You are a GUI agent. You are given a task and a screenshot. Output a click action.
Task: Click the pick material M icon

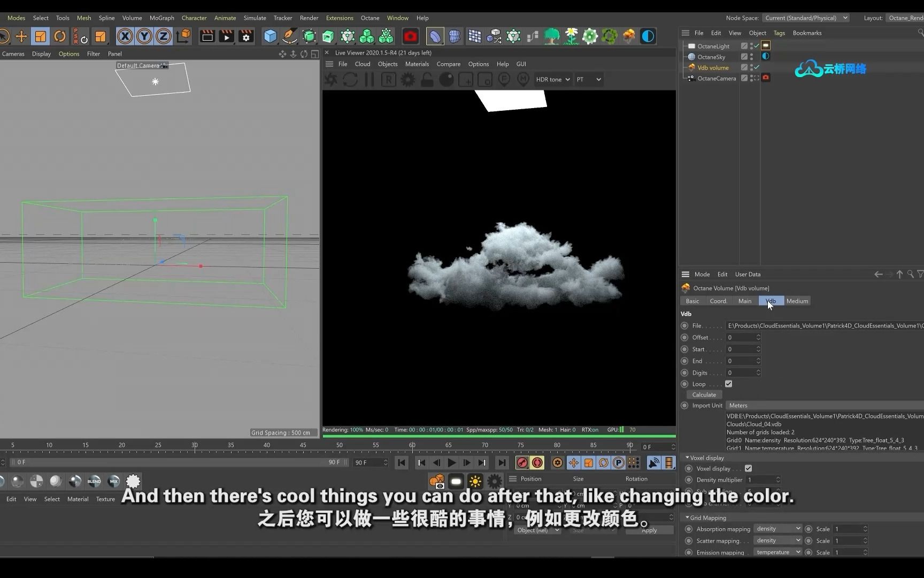tap(523, 80)
